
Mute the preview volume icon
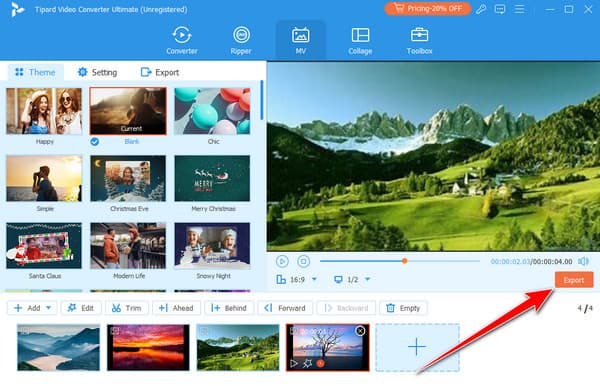click(x=584, y=261)
